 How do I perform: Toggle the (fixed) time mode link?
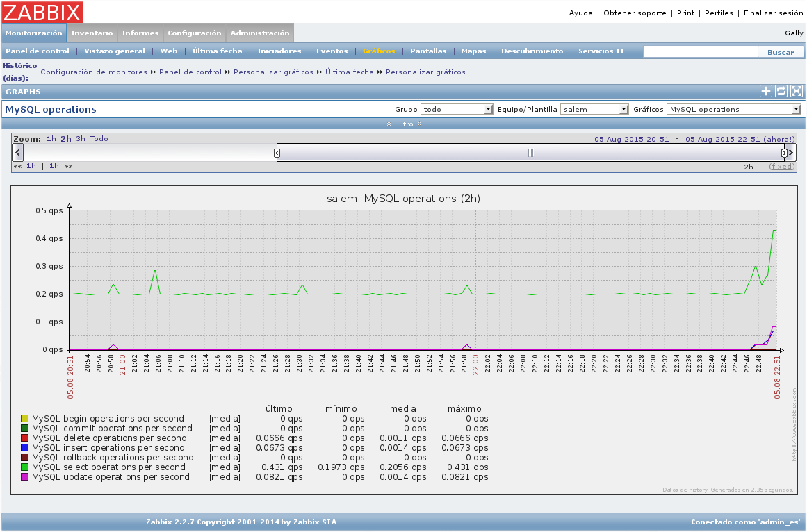point(782,167)
